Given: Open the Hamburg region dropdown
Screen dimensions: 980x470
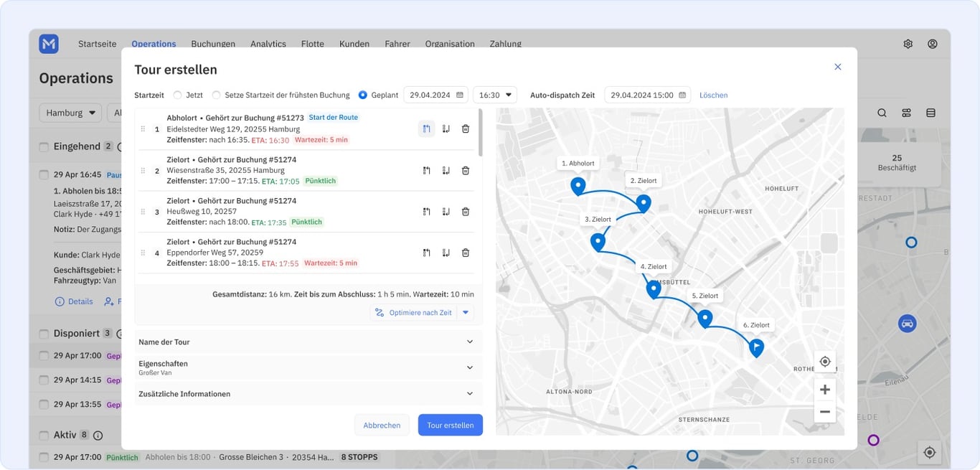Looking at the screenshot, I should pos(70,113).
